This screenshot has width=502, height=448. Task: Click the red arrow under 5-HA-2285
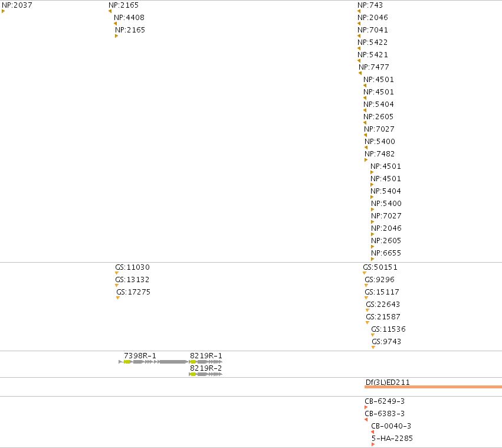click(x=373, y=444)
